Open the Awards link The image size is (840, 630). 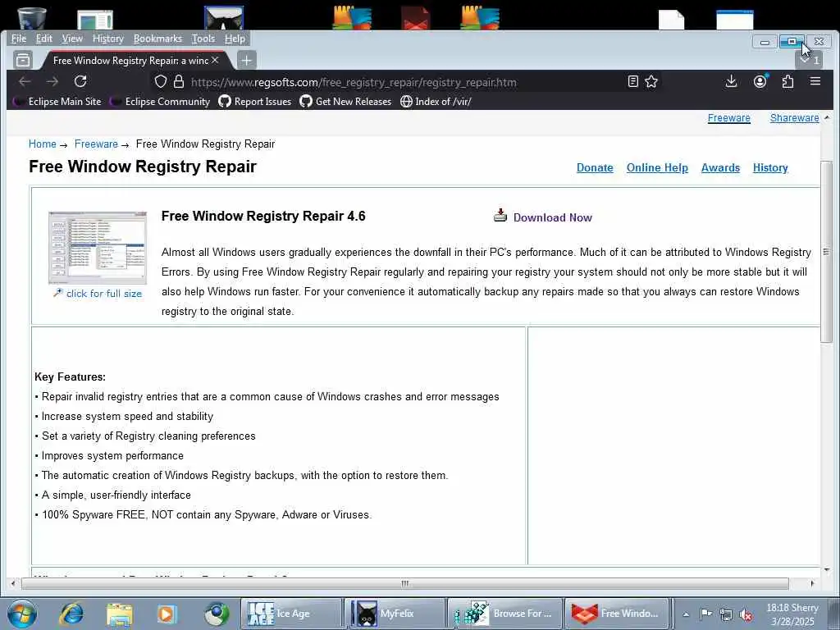[x=720, y=167]
